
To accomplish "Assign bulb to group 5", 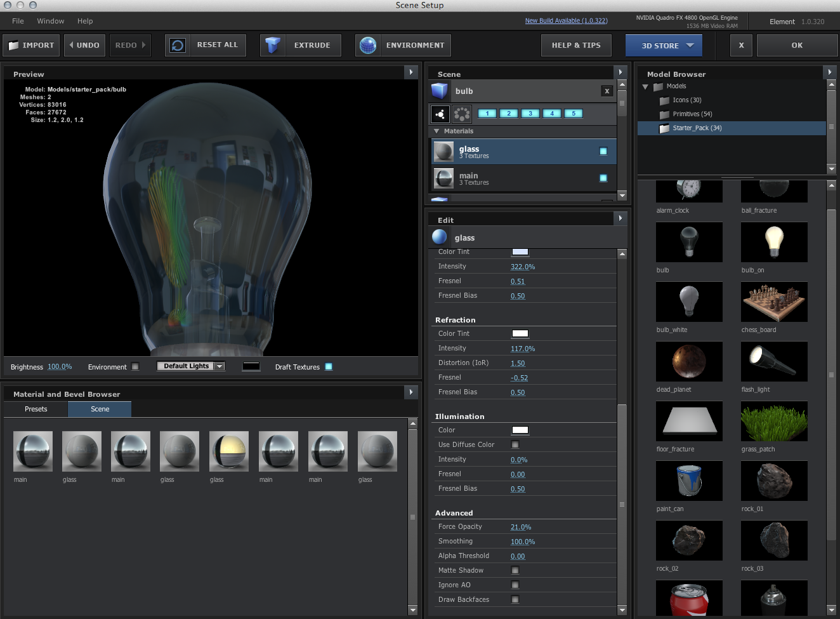I will [x=574, y=114].
